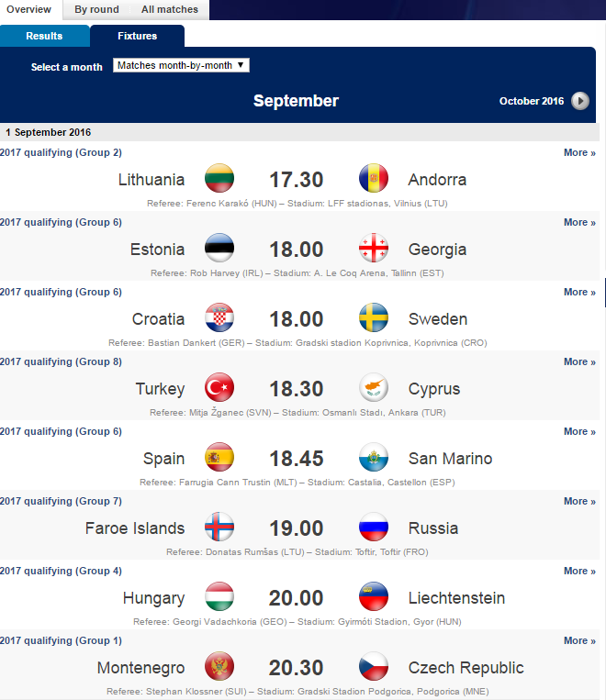The width and height of the screenshot is (606, 700).
Task: Select the Overview tab
Action: pyautogui.click(x=28, y=10)
